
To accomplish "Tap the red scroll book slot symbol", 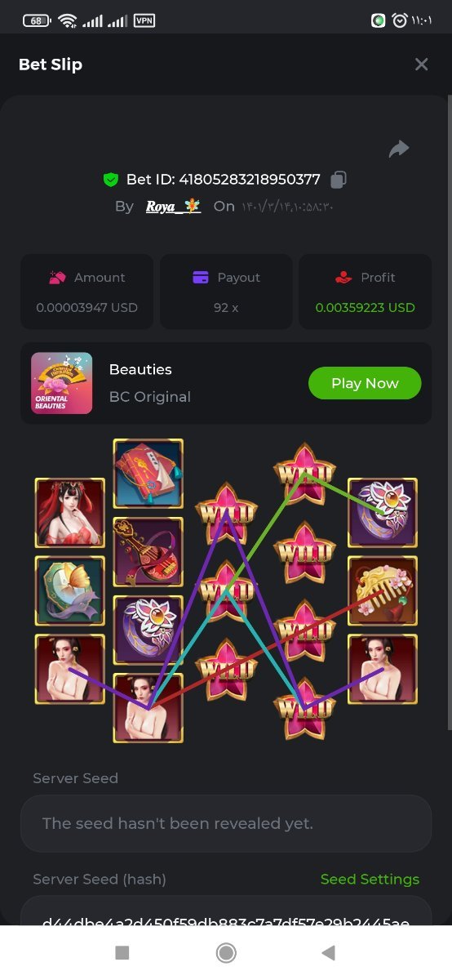I will click(x=148, y=474).
